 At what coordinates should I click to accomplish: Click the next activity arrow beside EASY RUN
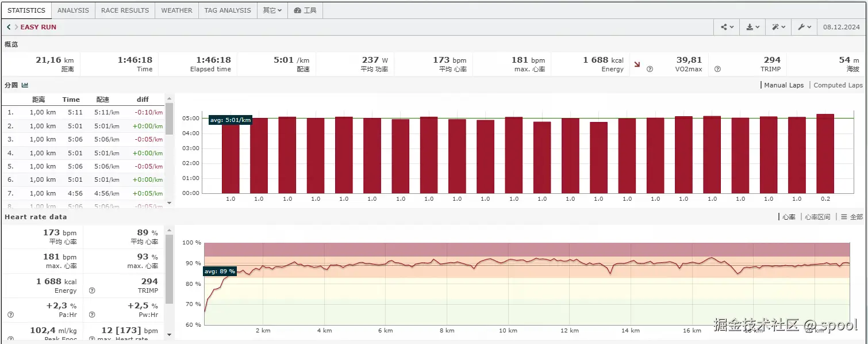[x=16, y=27]
